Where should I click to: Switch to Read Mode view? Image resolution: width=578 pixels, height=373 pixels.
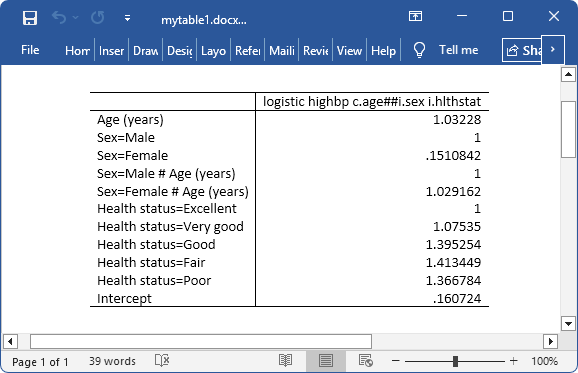(286, 360)
